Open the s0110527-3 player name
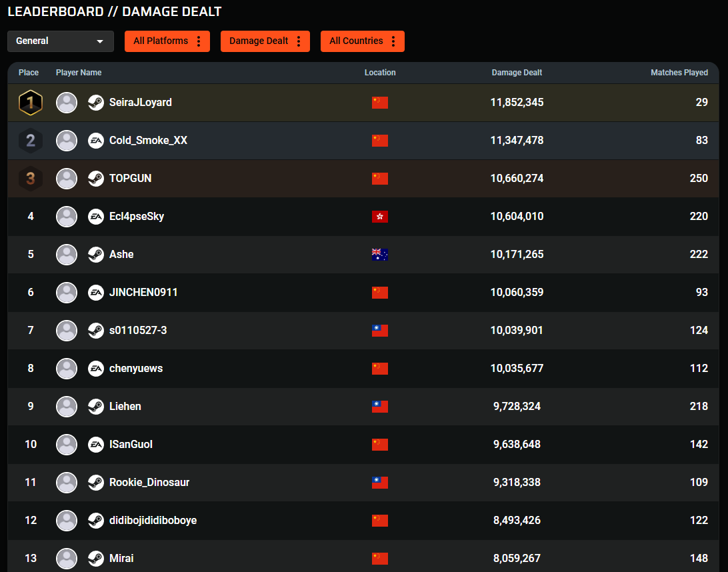The height and width of the screenshot is (572, 728). click(x=138, y=331)
